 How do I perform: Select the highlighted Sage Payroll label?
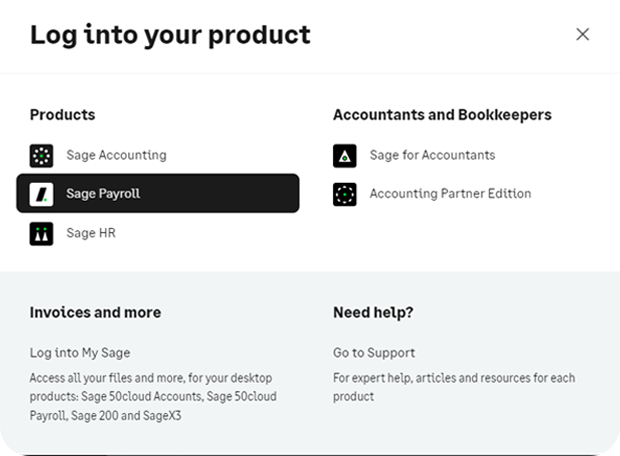103,193
